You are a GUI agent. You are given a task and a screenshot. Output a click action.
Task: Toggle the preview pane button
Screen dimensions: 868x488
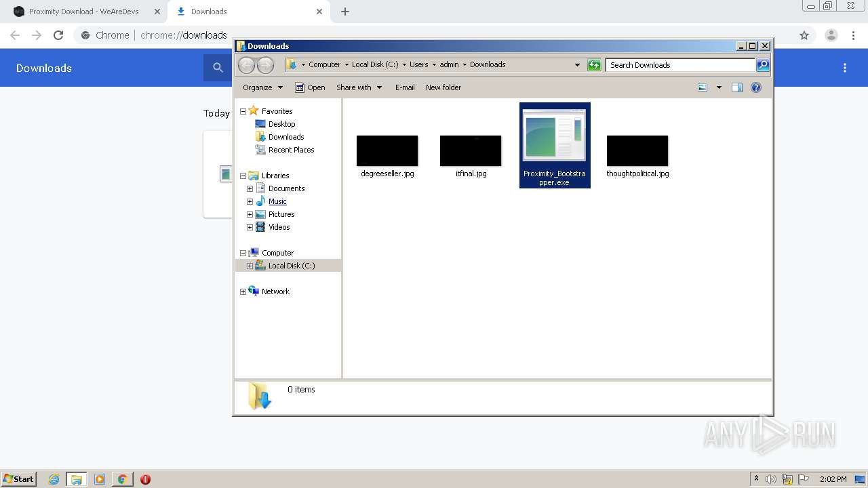[737, 87]
